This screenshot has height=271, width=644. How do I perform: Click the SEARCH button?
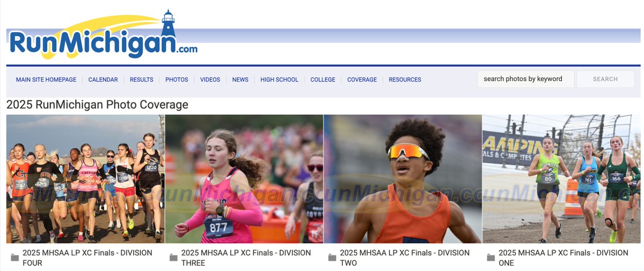605,79
